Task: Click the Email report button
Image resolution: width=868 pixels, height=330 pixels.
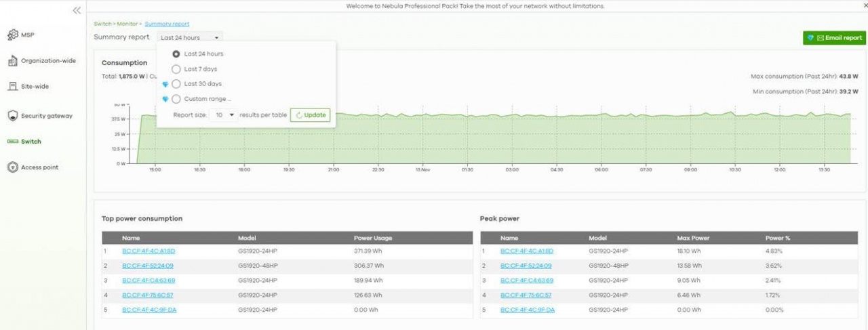Action: click(x=833, y=38)
